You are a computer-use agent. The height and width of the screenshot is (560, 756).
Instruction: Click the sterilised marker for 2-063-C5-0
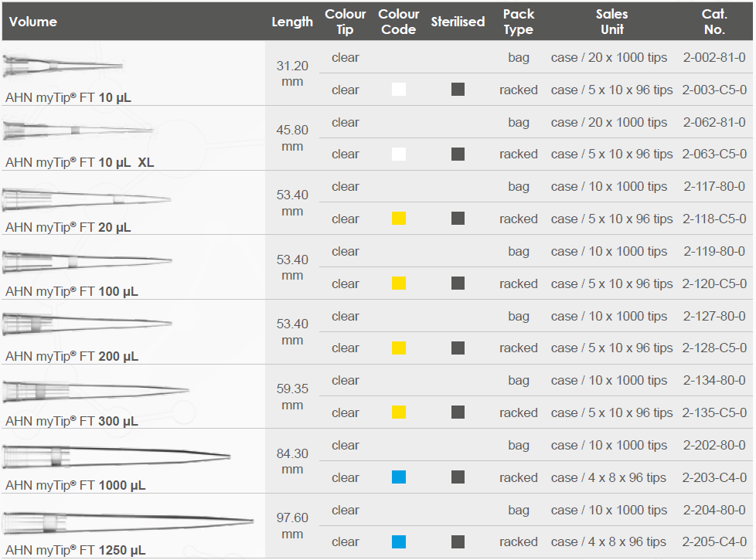click(x=458, y=154)
